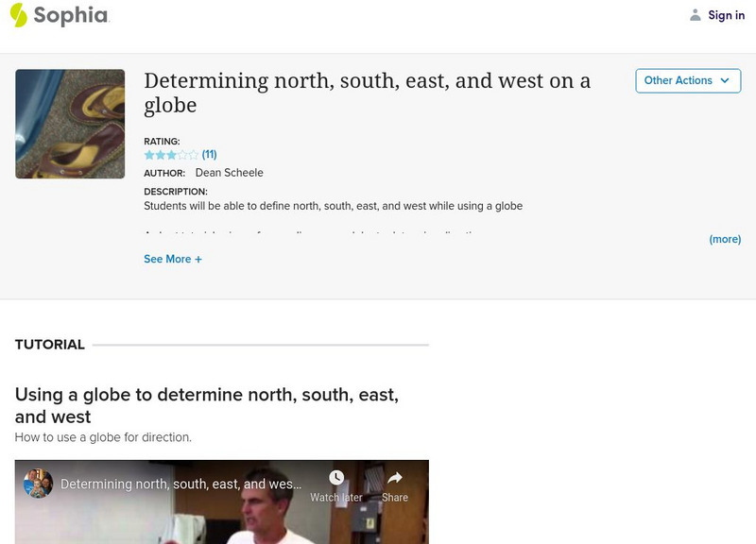Viewport: 756px width, 544px height.
Task: Click the user profile icon beside Sign in
Action: (x=696, y=14)
